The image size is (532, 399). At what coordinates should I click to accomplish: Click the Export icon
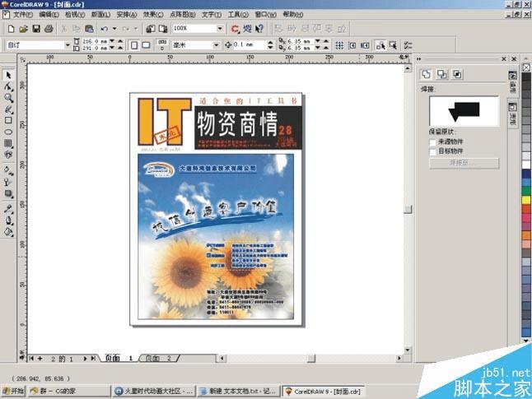point(163,29)
